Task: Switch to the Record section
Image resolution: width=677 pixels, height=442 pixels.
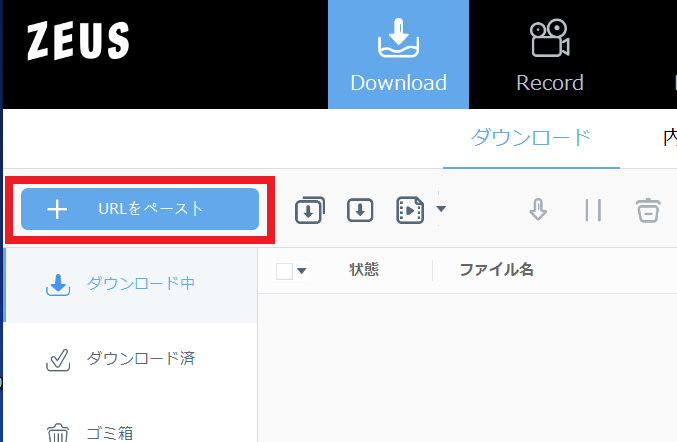Action: [x=549, y=55]
